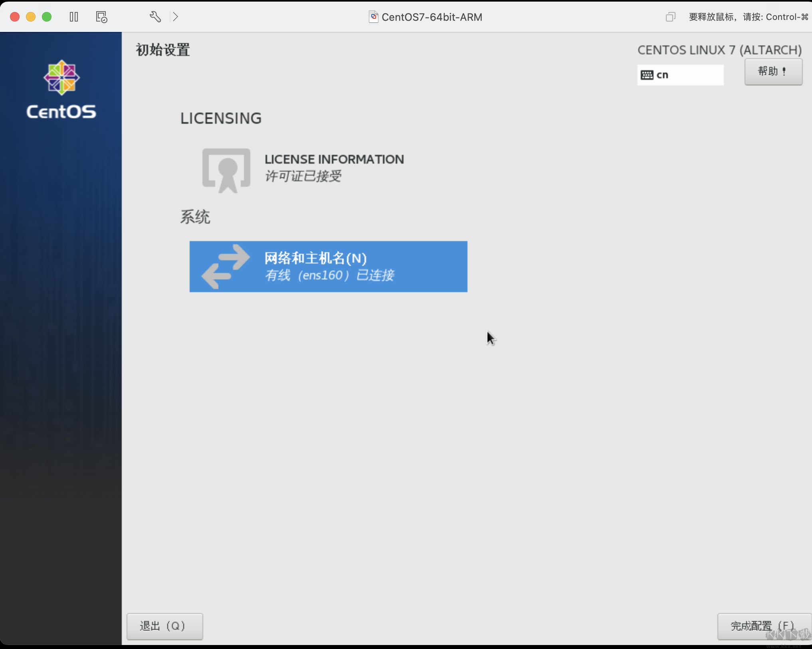The height and width of the screenshot is (649, 812).
Task: Click the 系统 section heading
Action: coord(195,217)
